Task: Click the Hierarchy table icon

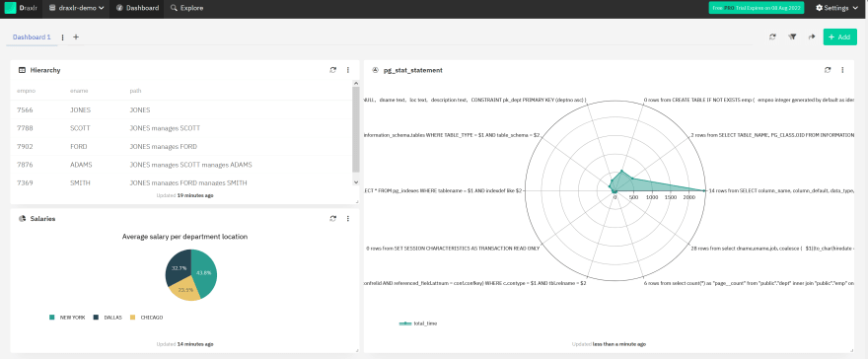Action: point(22,70)
